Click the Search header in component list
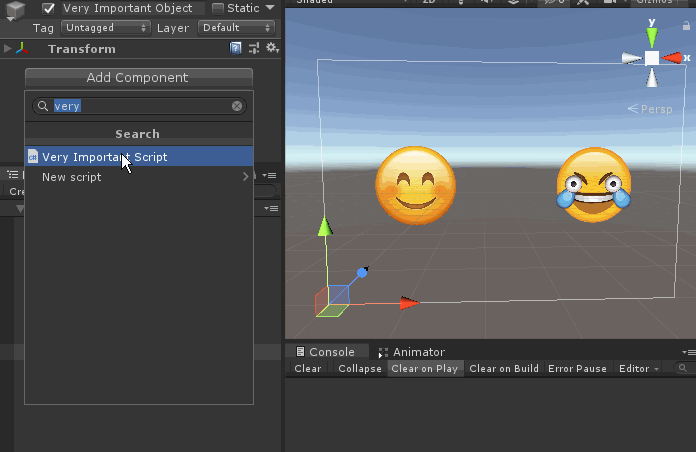This screenshot has height=452, width=696. click(x=137, y=134)
